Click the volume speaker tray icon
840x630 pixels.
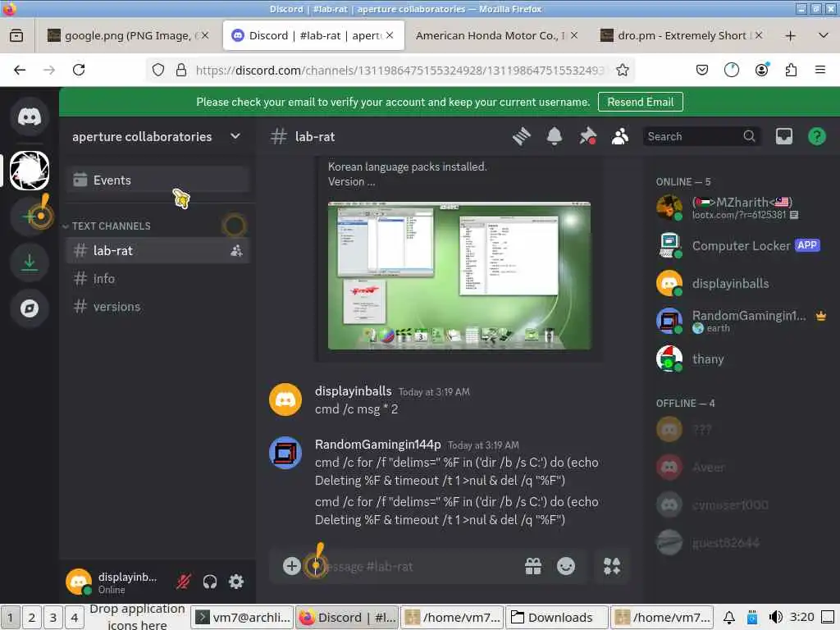[775, 618]
